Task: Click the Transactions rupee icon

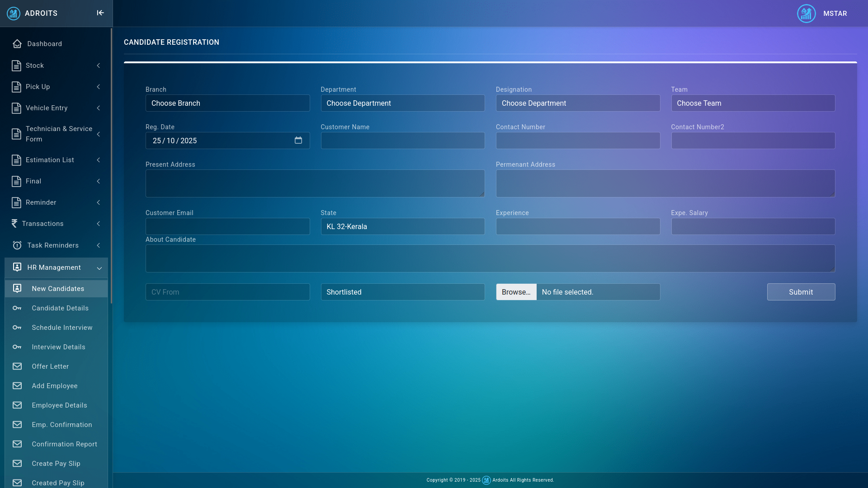Action: [x=14, y=224]
